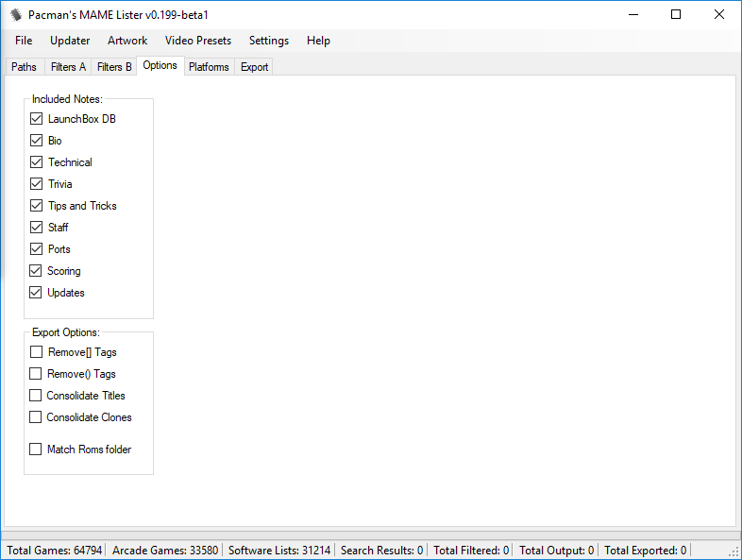Open the File menu

click(24, 41)
